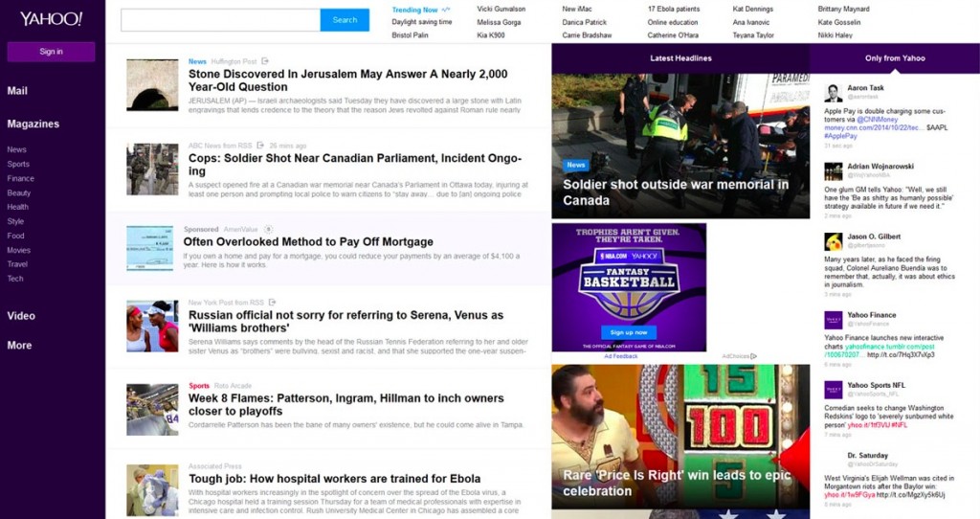This screenshot has width=980, height=519.
Task: Open the #NFL hashtag in Redskins post
Action: tap(899, 425)
